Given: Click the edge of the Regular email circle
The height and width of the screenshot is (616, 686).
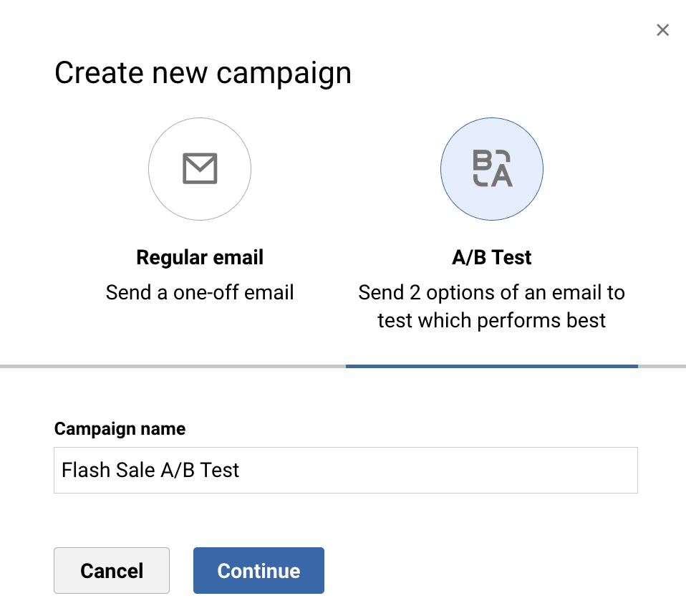Looking at the screenshot, I should (149, 169).
